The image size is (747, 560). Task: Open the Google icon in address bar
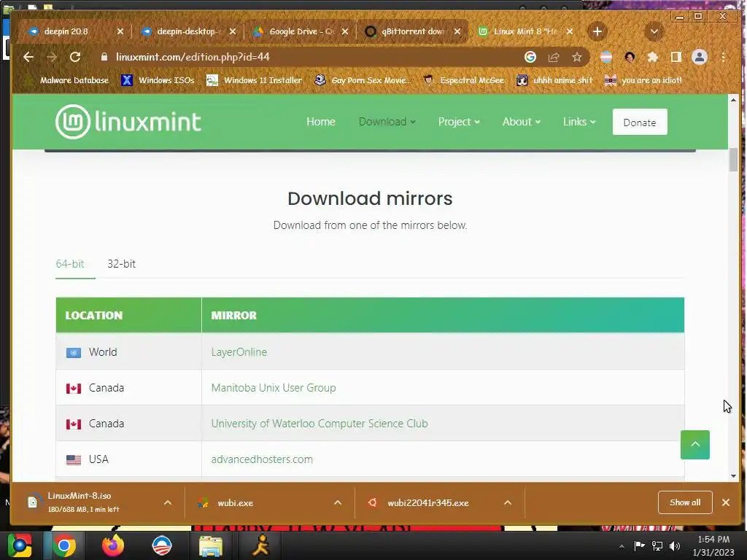(x=530, y=57)
